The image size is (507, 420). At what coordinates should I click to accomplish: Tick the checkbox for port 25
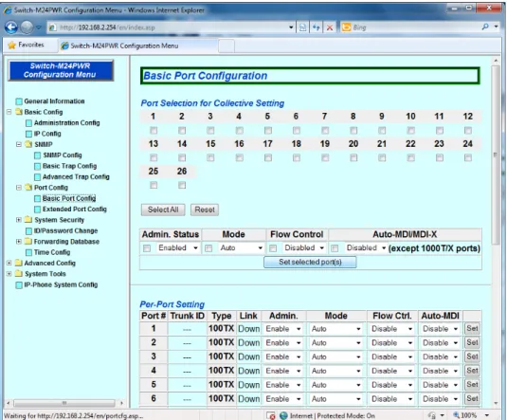coord(154,185)
